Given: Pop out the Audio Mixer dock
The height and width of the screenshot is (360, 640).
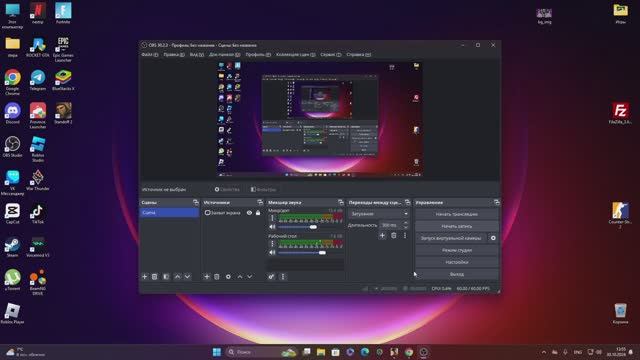Looking at the screenshot, I should click(x=341, y=202).
